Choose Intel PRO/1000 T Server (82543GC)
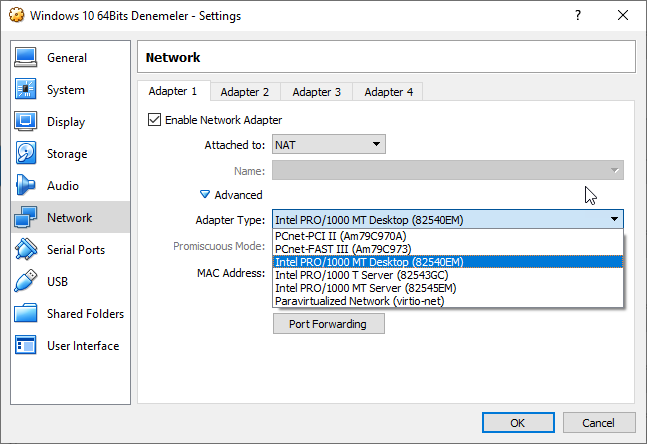Screen dimensions: 647x444 [448, 275]
